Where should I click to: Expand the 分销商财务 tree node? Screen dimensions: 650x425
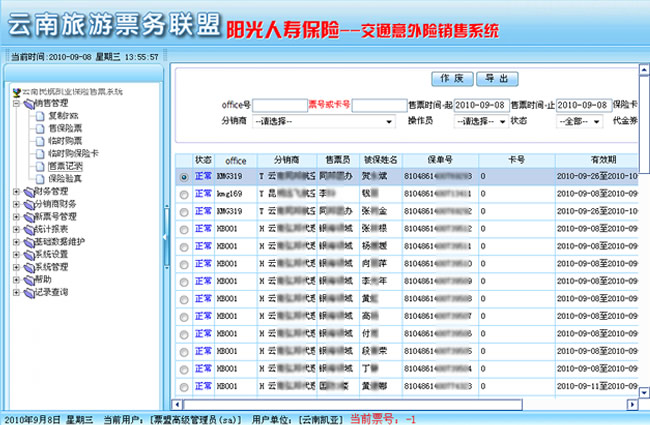pyautogui.click(x=16, y=204)
